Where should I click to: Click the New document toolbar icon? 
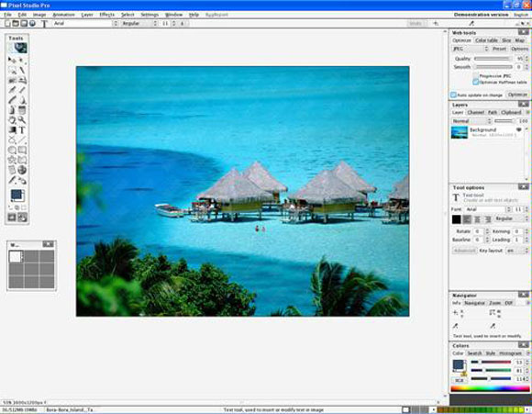point(7,24)
